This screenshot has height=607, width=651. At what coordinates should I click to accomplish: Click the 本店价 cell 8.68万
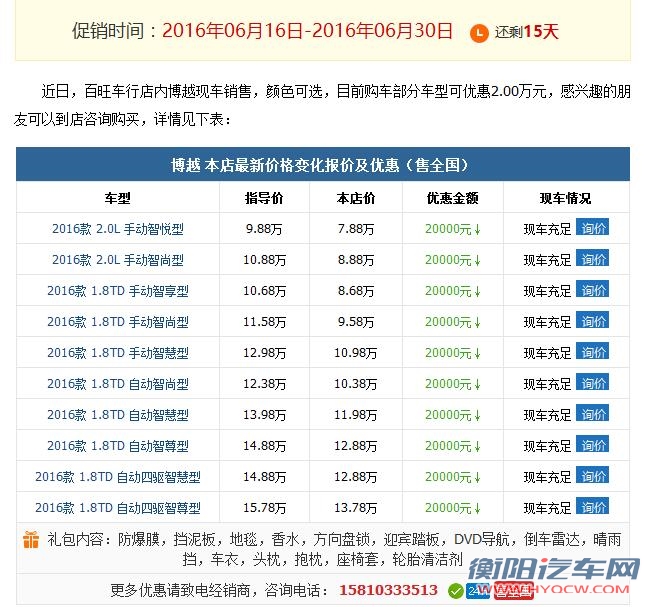[x=356, y=291]
